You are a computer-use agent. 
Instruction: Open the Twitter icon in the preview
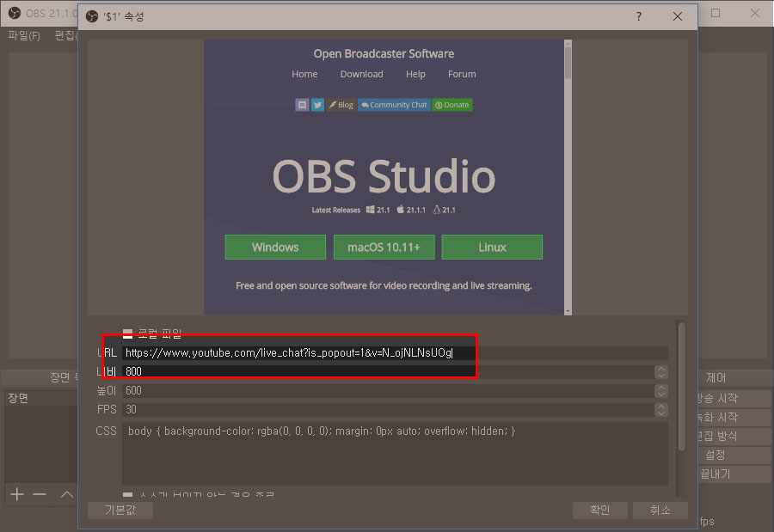tap(317, 105)
